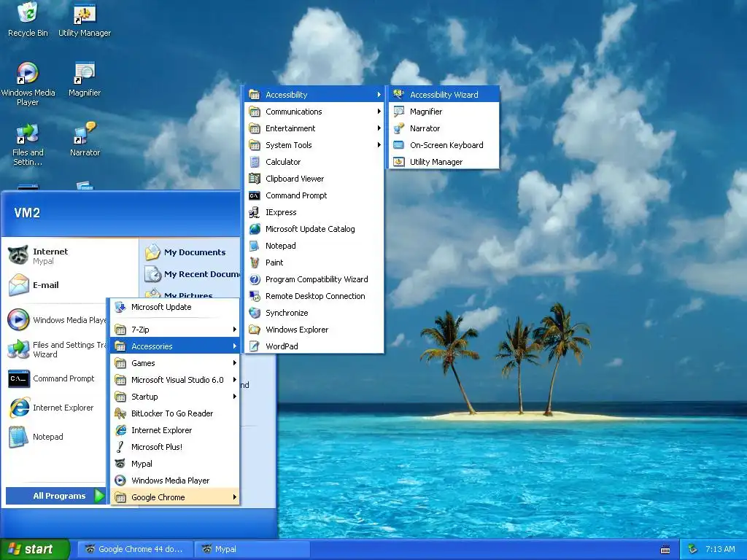The image size is (747, 560).
Task: Click the Paint icon
Action: [255, 262]
